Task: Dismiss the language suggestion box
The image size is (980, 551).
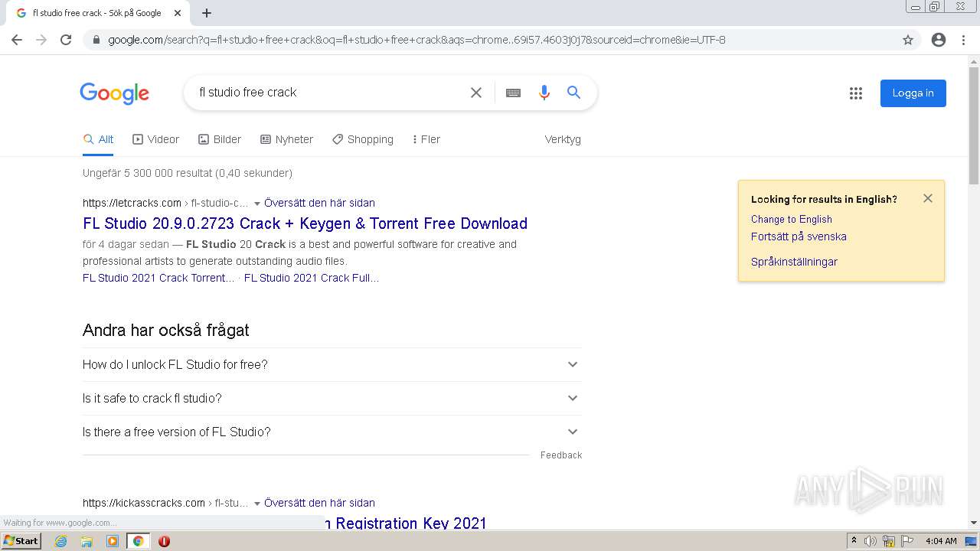Action: 928,198
